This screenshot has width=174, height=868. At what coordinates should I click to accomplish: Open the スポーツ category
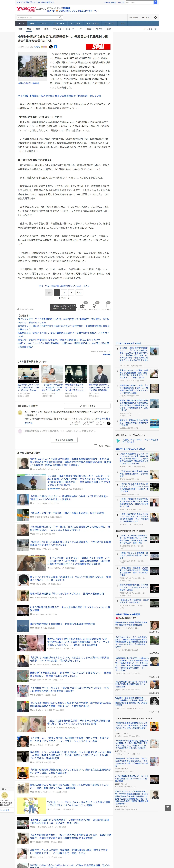[x=70, y=29]
